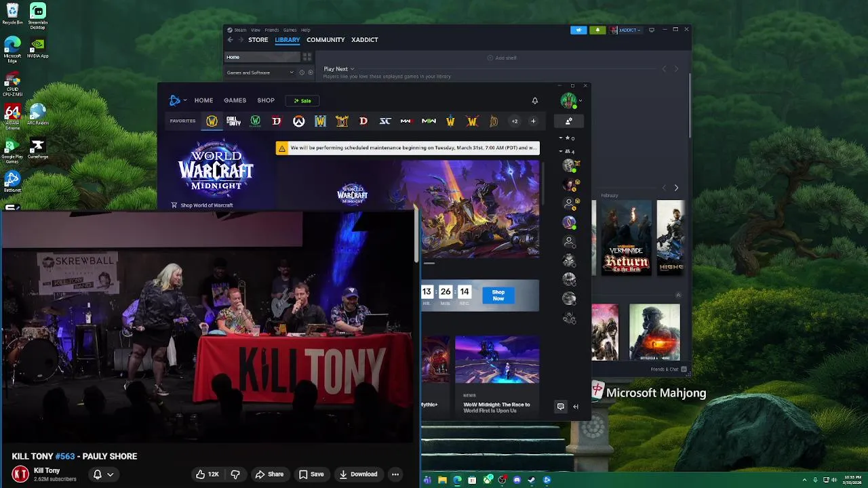Click the recent-activity clock icon in Steam sidebar
Viewport: 868px width, 488px height.
tap(302, 73)
